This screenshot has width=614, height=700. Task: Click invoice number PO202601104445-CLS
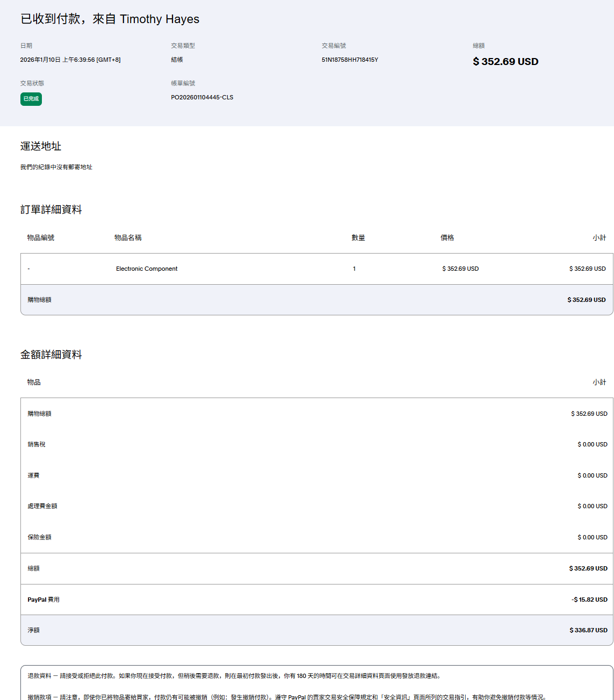pos(202,97)
